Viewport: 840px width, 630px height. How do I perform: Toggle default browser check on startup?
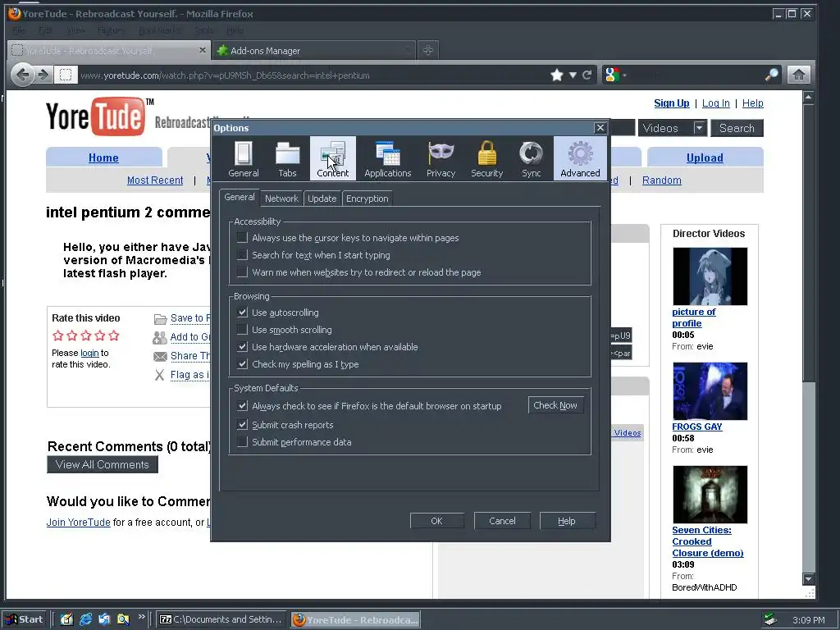(x=242, y=405)
